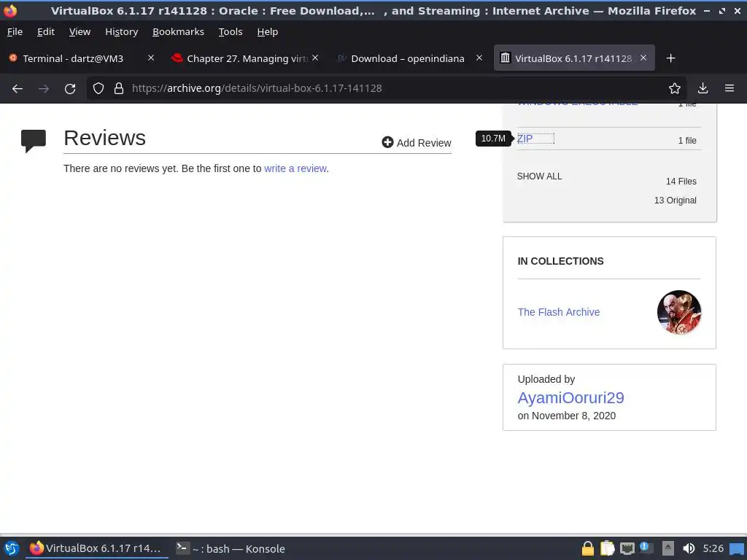Switch to the Chapter 27 Managing virtual tab

247,58
